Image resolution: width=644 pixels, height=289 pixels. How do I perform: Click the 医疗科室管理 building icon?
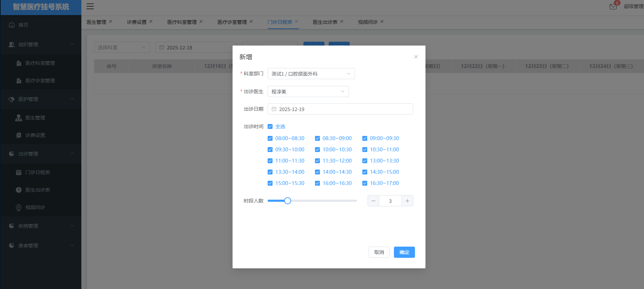tap(19, 63)
